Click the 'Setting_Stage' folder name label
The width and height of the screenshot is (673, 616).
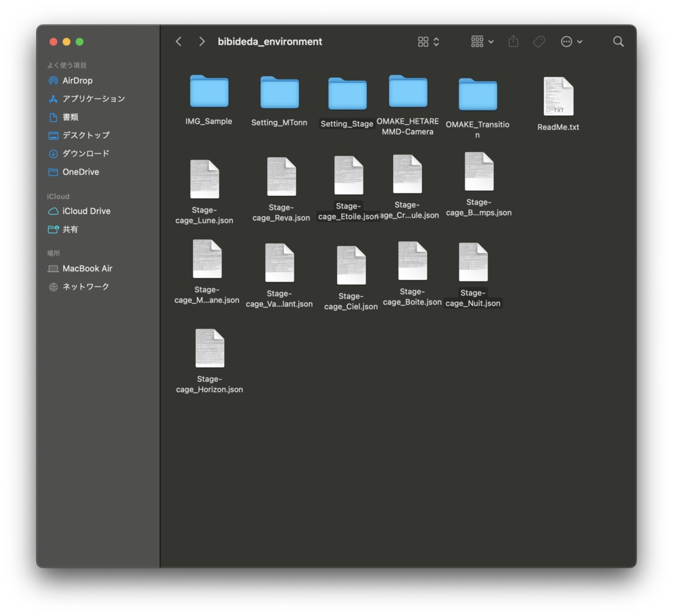point(347,124)
